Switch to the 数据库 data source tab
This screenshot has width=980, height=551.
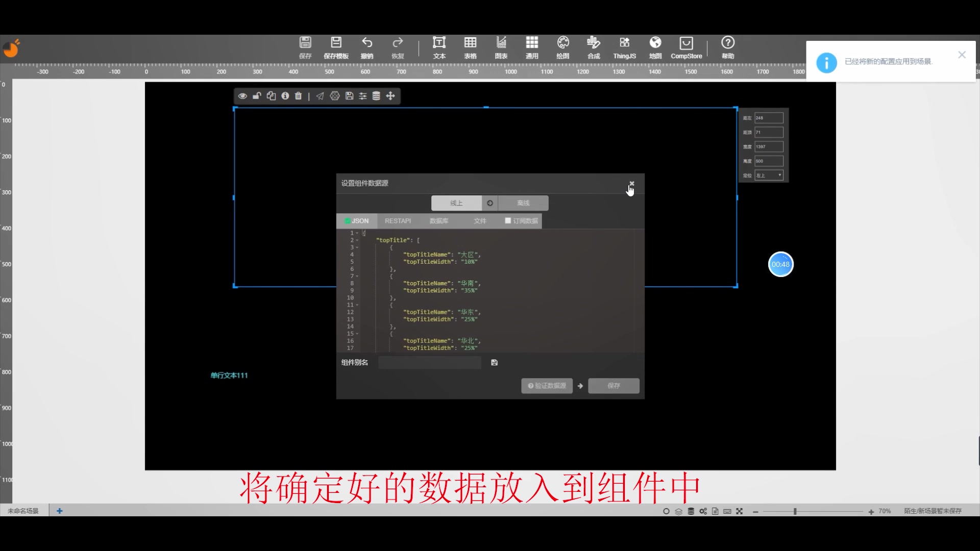pyautogui.click(x=439, y=221)
